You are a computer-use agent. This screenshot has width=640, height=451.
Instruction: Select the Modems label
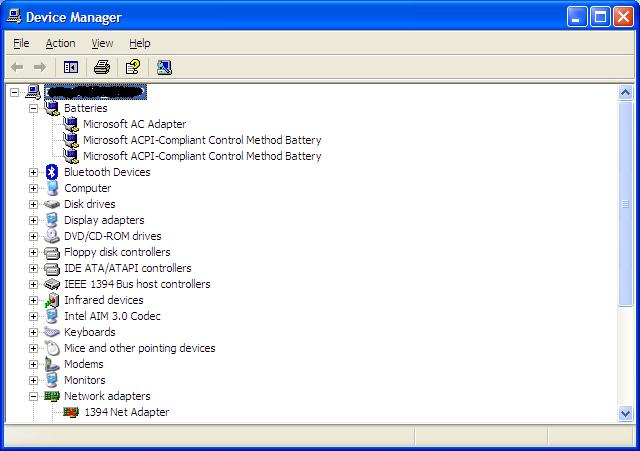(84, 364)
